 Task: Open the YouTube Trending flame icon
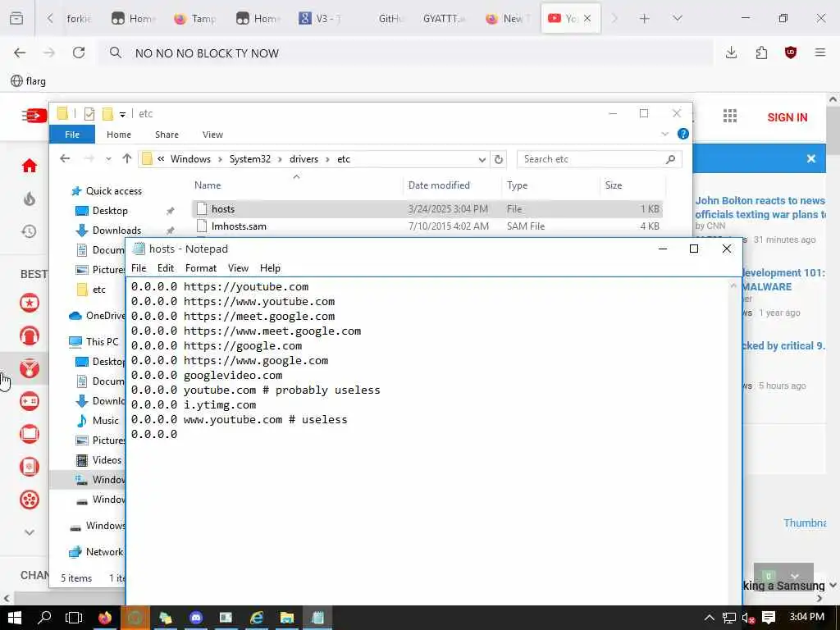click(30, 199)
